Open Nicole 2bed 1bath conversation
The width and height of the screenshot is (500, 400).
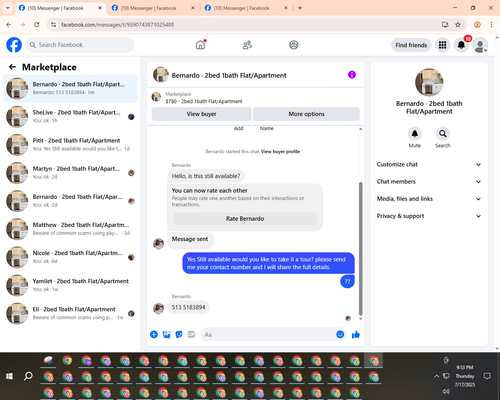click(70, 257)
